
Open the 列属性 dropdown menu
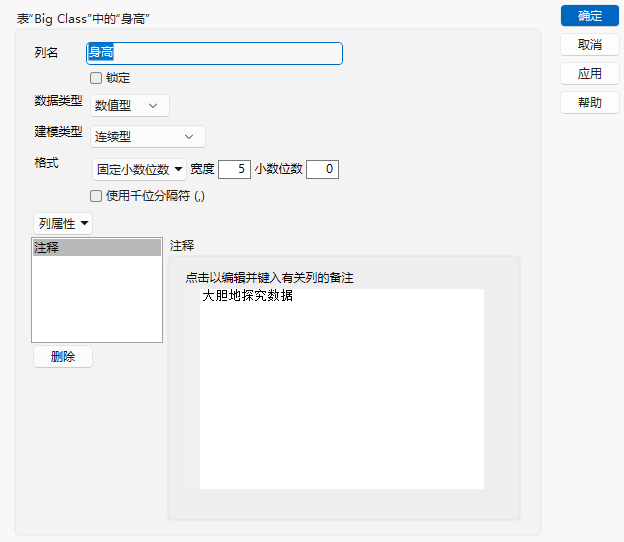tap(63, 224)
